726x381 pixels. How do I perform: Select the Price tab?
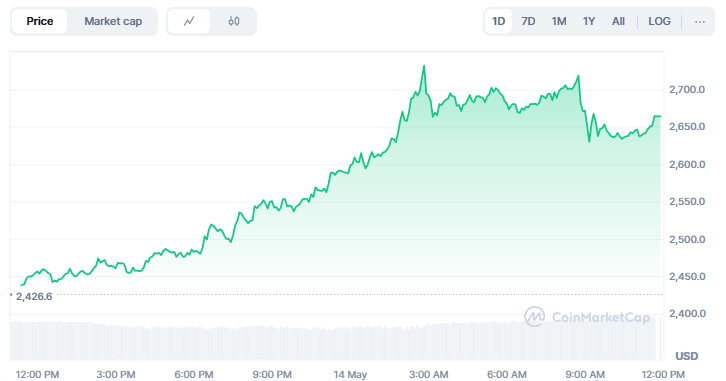[x=40, y=21]
